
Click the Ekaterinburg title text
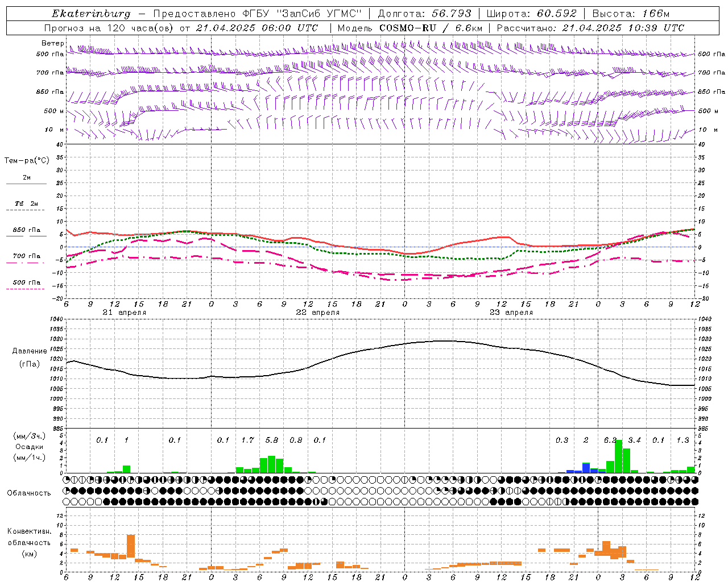91,14
